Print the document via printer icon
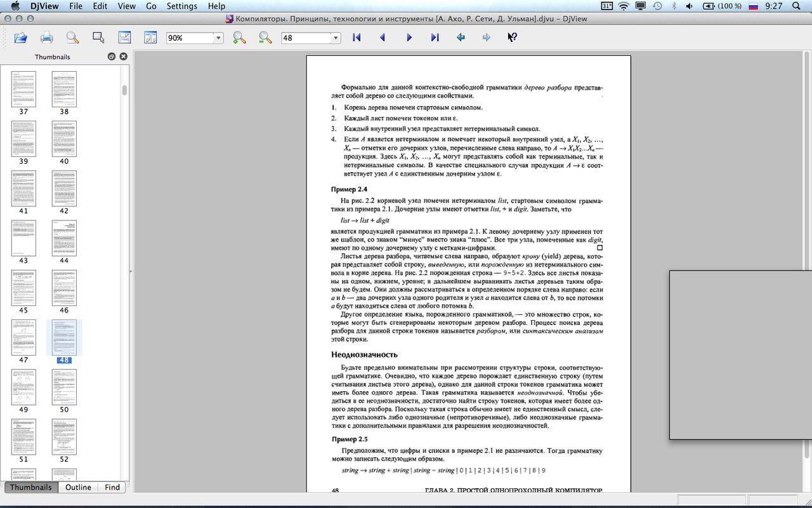Viewport: 812px width, 508px height. (46, 37)
